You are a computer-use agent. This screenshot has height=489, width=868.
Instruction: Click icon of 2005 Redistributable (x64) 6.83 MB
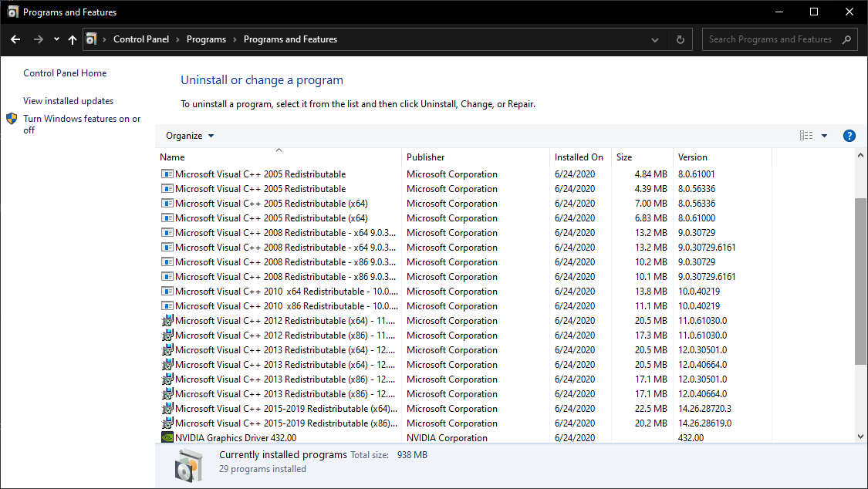(167, 218)
